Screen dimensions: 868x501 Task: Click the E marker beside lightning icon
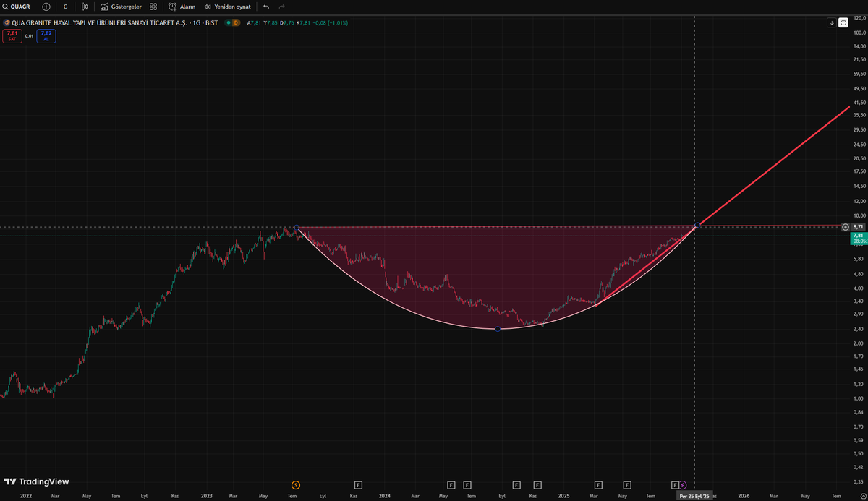pos(676,484)
